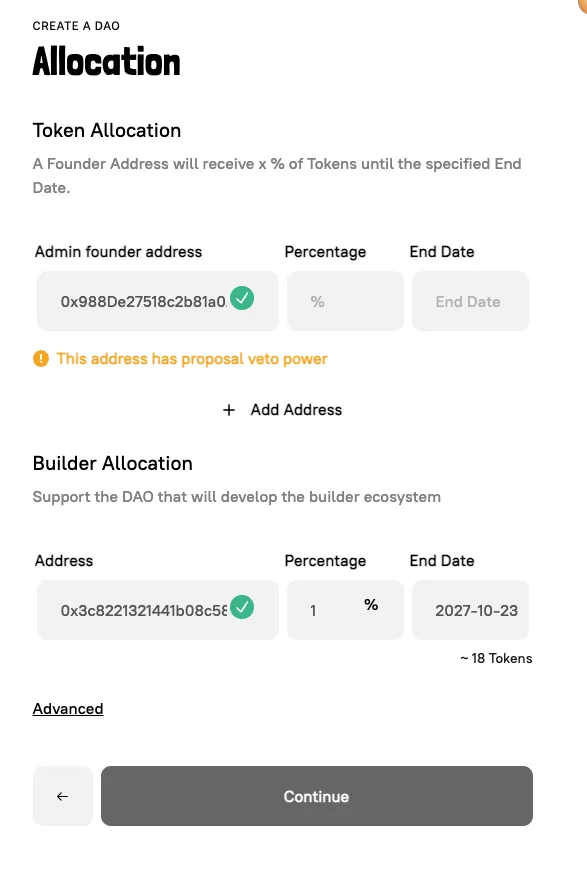This screenshot has width=587, height=871.
Task: Click the warning icon beside veto power message
Action: (x=41, y=358)
